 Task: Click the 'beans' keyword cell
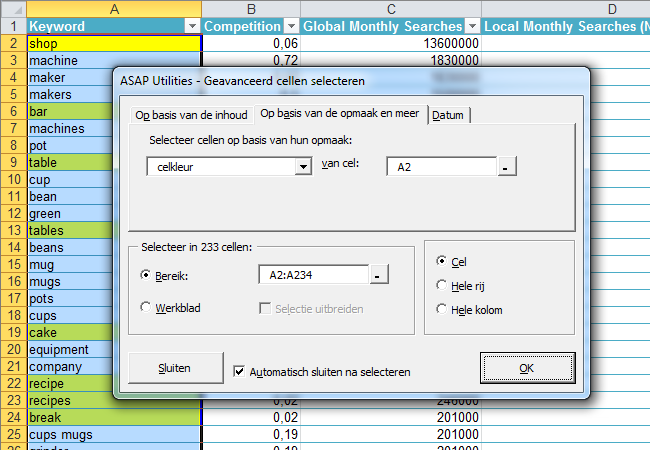[x=70, y=247]
